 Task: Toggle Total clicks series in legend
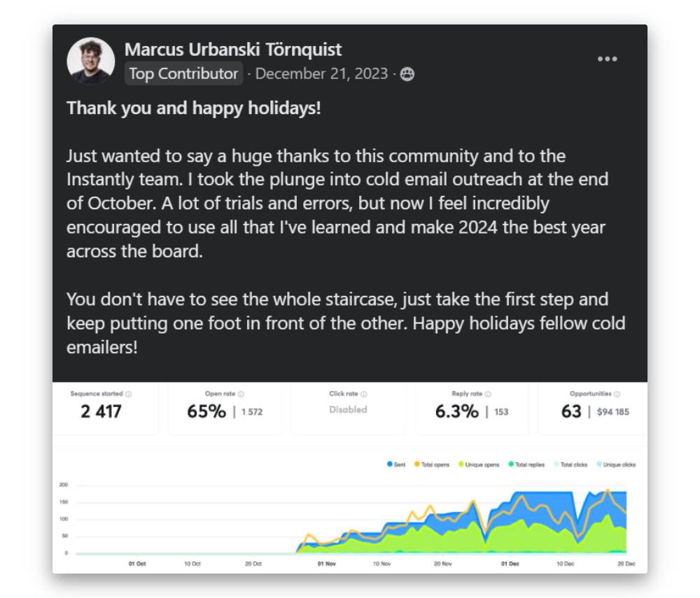click(x=570, y=464)
